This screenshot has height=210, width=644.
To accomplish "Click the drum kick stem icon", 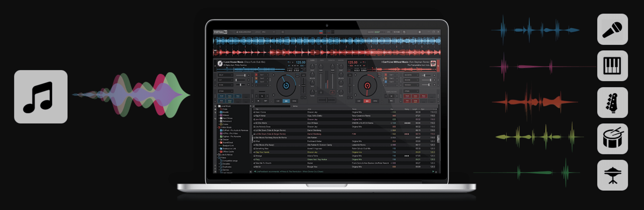I will point(612,139).
